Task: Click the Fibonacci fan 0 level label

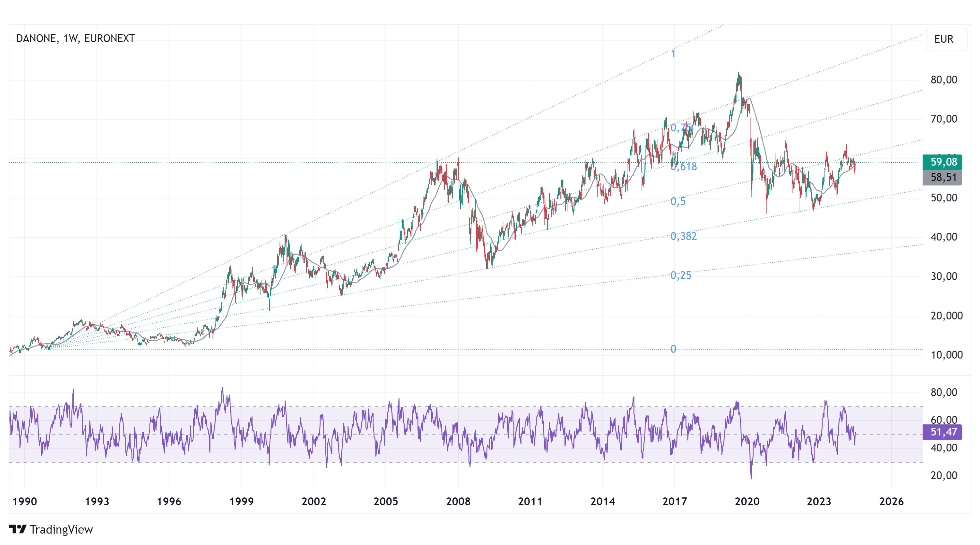Action: (x=673, y=349)
